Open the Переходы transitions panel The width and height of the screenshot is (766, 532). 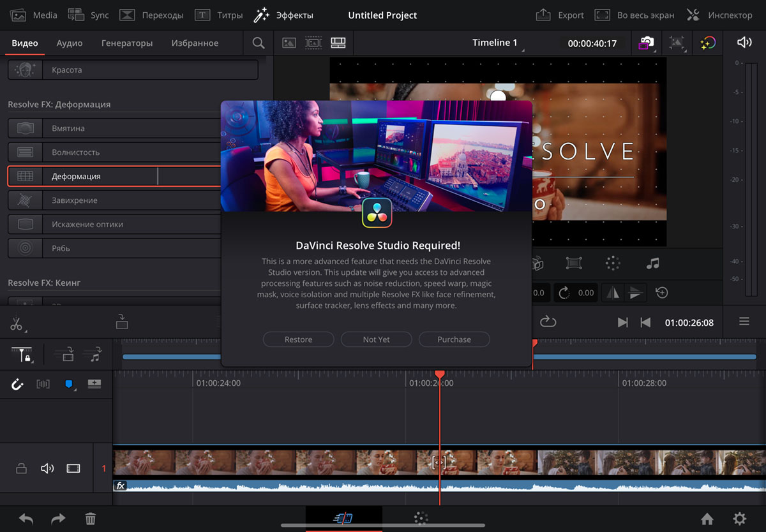(x=151, y=15)
